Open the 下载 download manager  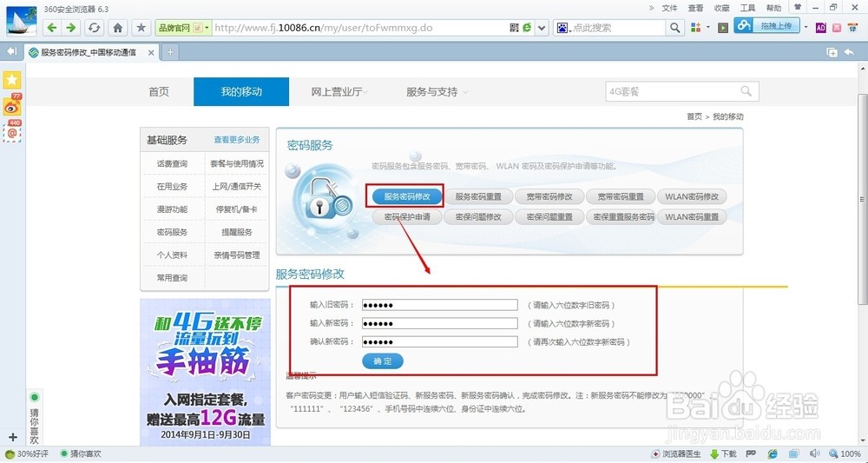pyautogui.click(x=723, y=454)
